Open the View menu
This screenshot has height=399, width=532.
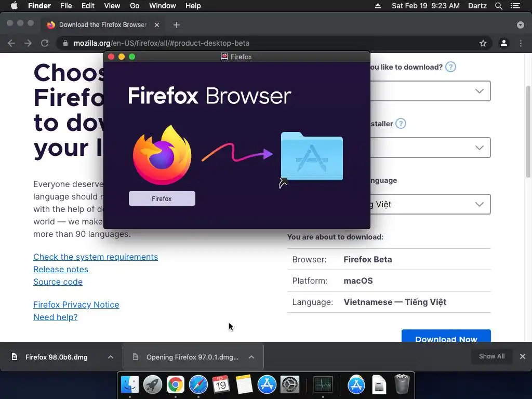112,6
